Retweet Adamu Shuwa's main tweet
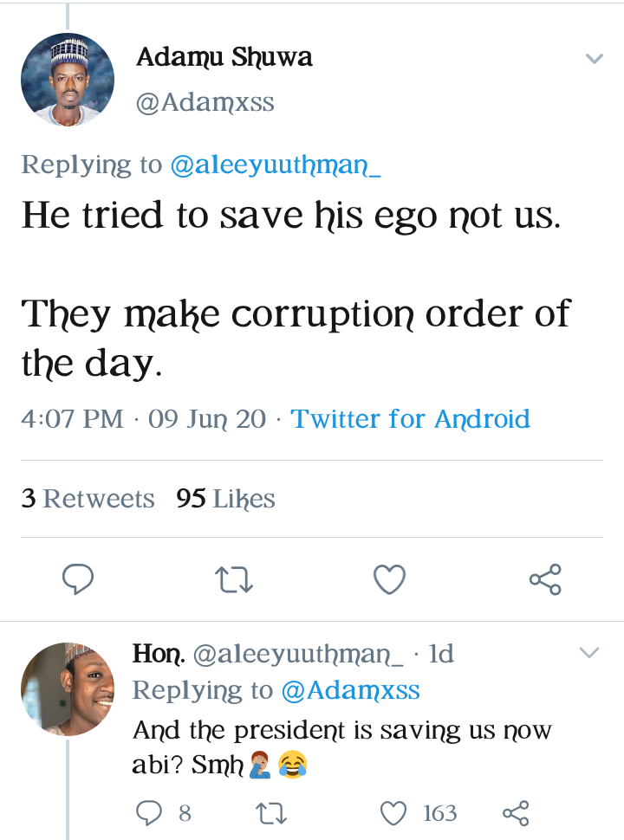The width and height of the screenshot is (624, 840). click(234, 579)
